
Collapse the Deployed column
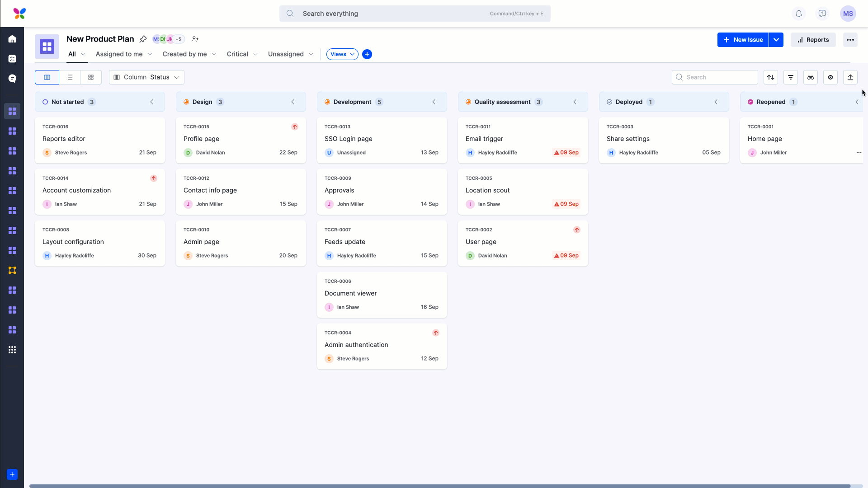[716, 102]
